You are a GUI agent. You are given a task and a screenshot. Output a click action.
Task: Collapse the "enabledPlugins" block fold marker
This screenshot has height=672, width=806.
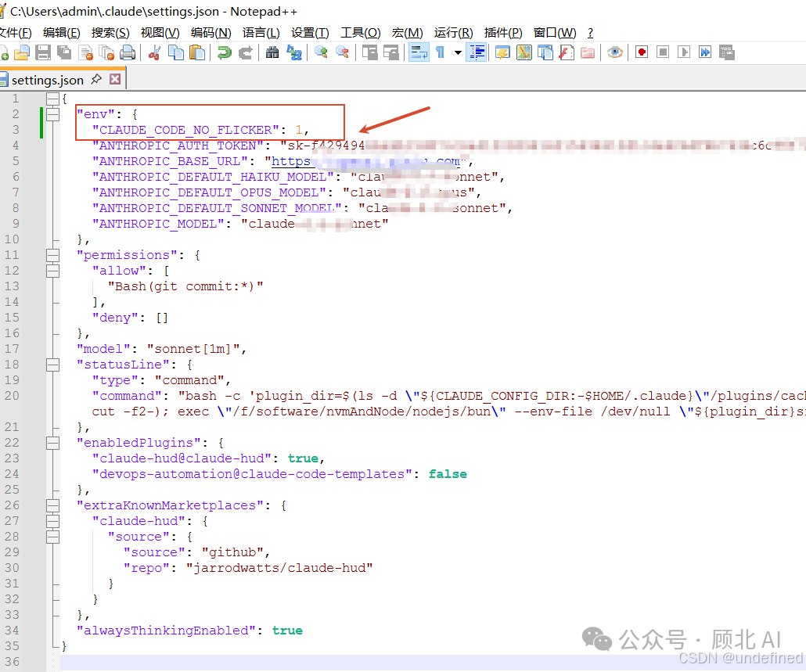pyautogui.click(x=53, y=443)
